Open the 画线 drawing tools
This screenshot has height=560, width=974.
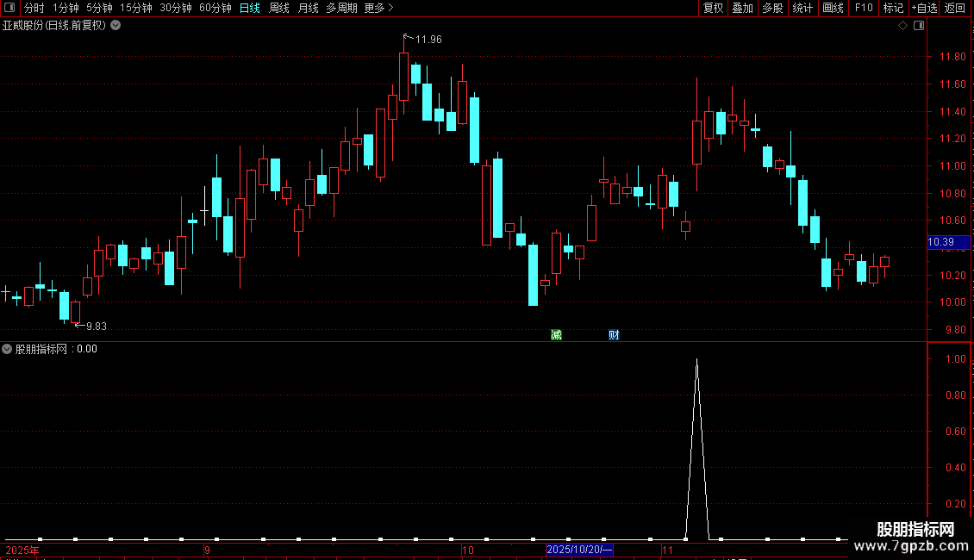coord(833,8)
